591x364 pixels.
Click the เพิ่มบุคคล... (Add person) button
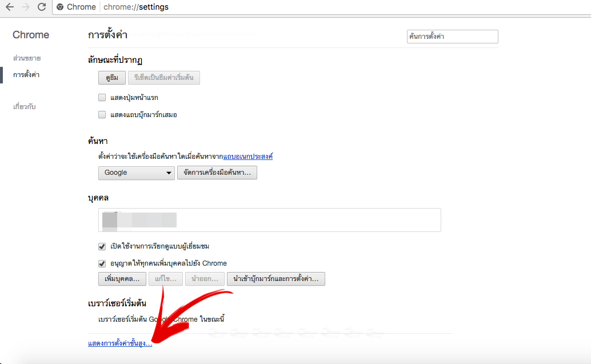click(x=122, y=279)
